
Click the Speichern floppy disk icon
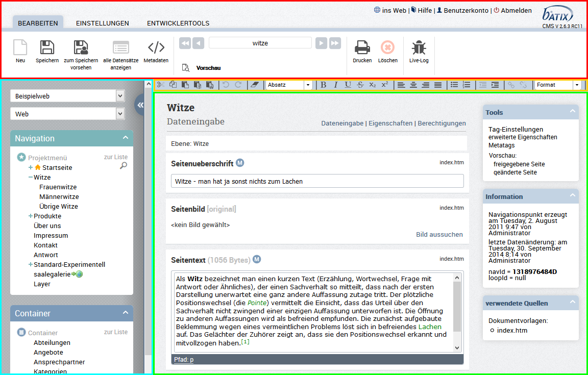click(x=47, y=47)
